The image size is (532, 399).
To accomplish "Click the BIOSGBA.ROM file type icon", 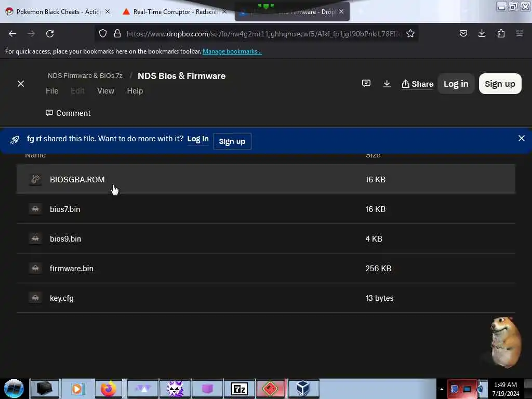I will tap(35, 179).
